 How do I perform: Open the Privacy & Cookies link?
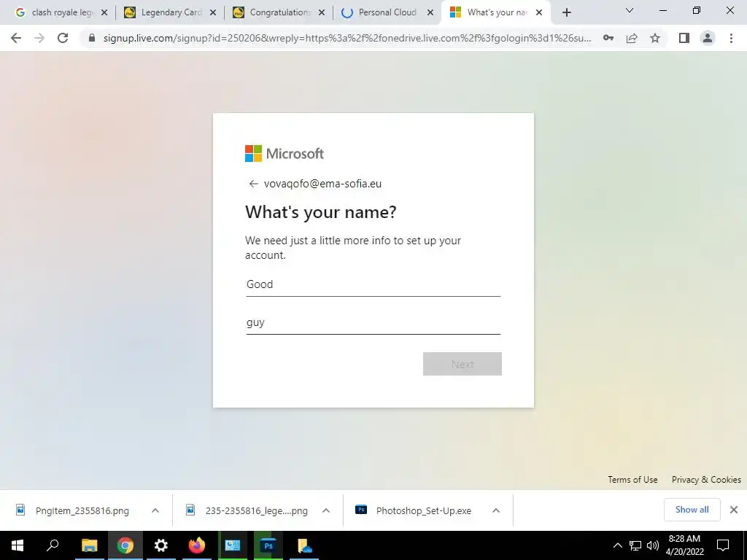pos(706,480)
